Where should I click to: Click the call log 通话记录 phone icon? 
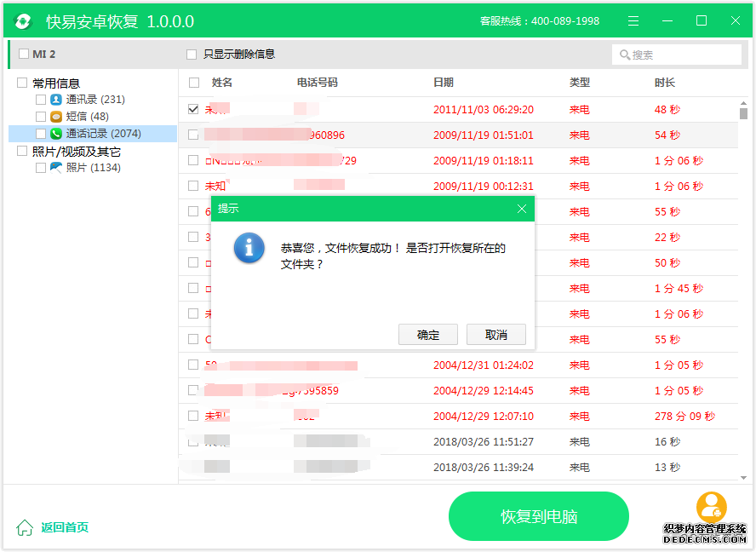[x=56, y=134]
